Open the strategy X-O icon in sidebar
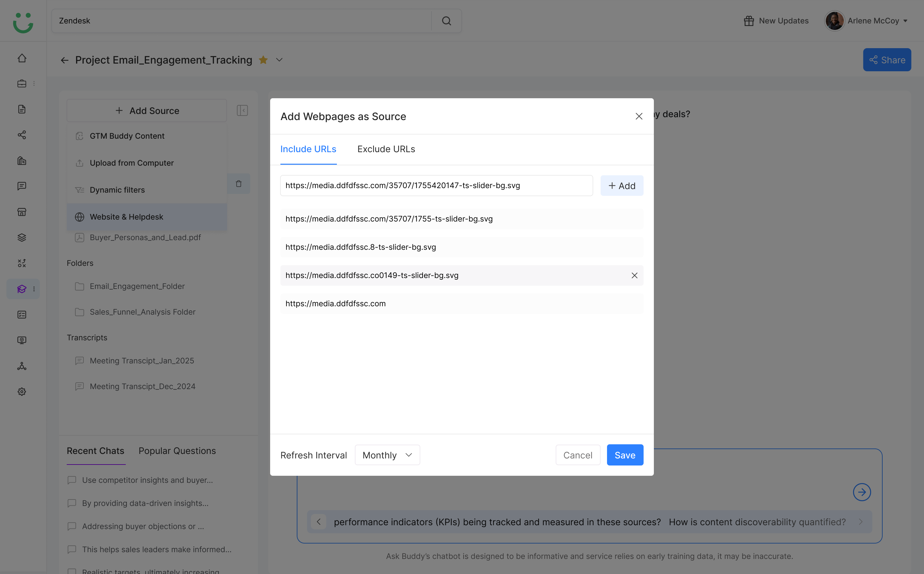Viewport: 924px width, 574px height. click(22, 263)
